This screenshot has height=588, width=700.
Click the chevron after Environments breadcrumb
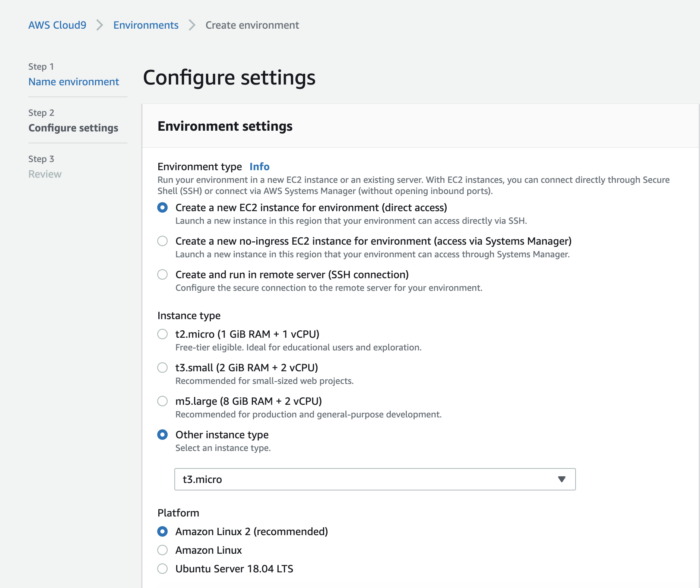192,25
